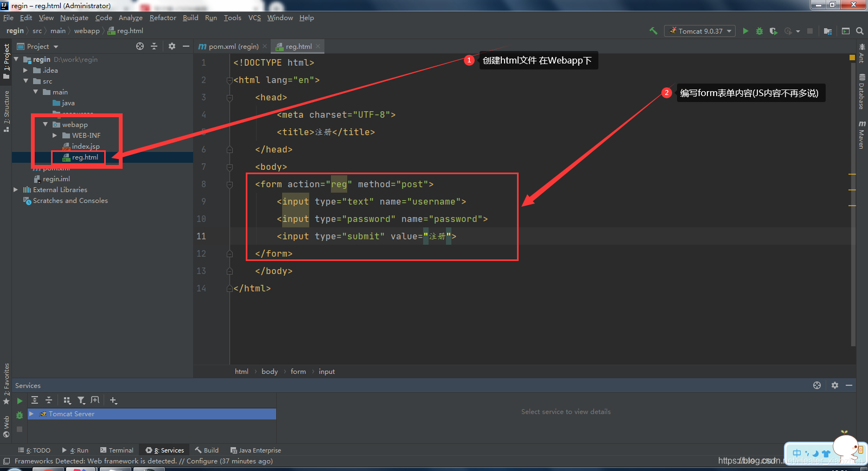Toggle the 2: Favorites side tab
This screenshot has height=471, width=868.
click(6, 384)
